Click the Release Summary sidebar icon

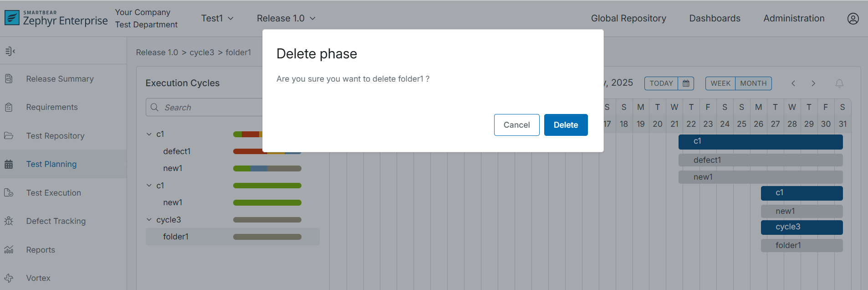9,78
